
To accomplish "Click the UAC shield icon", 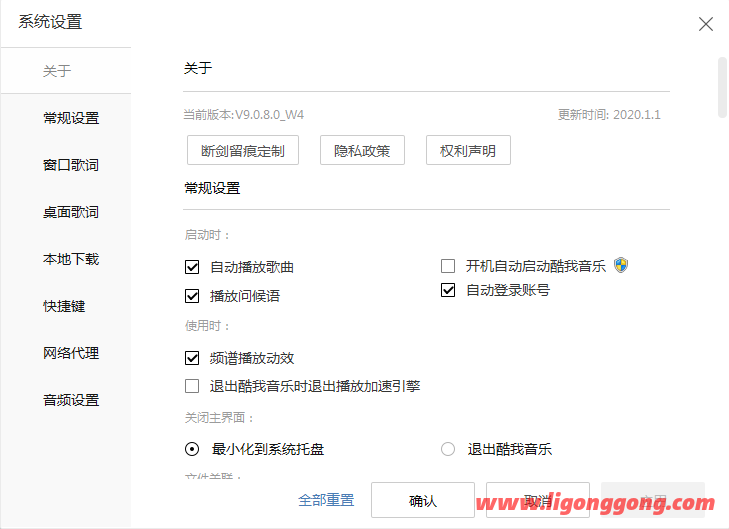I will click(621, 265).
